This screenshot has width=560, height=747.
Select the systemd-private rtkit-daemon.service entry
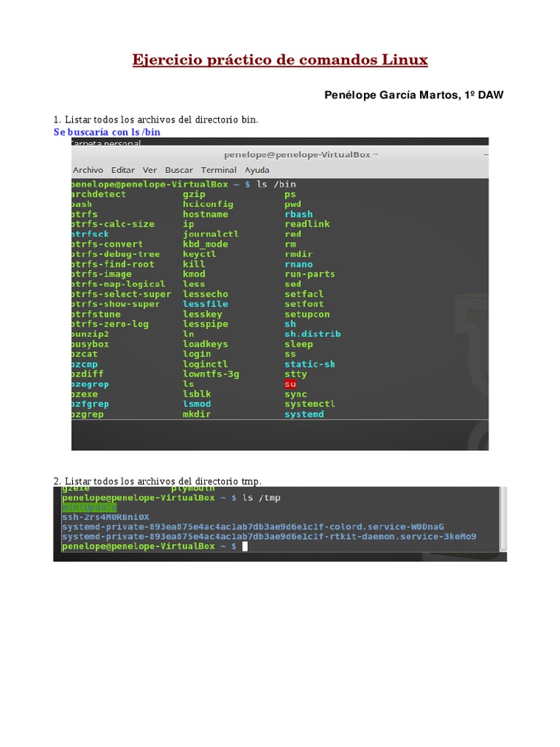(269, 537)
